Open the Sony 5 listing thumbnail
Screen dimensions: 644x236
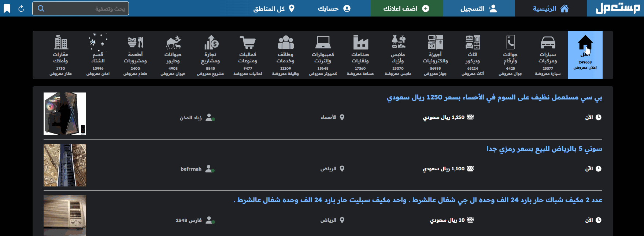pyautogui.click(x=65, y=165)
